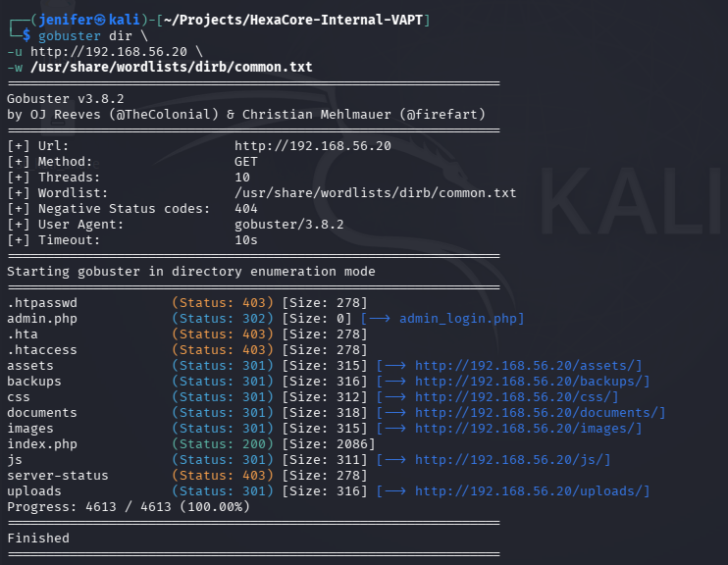Click the Method GET value

point(246,162)
